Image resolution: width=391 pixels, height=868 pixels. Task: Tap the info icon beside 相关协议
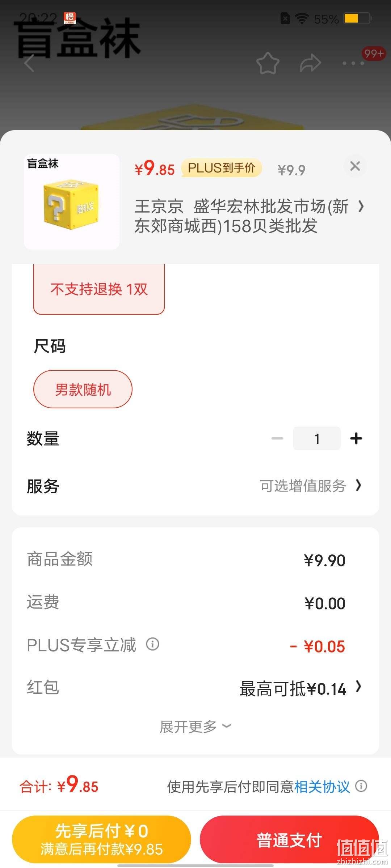[x=361, y=786]
